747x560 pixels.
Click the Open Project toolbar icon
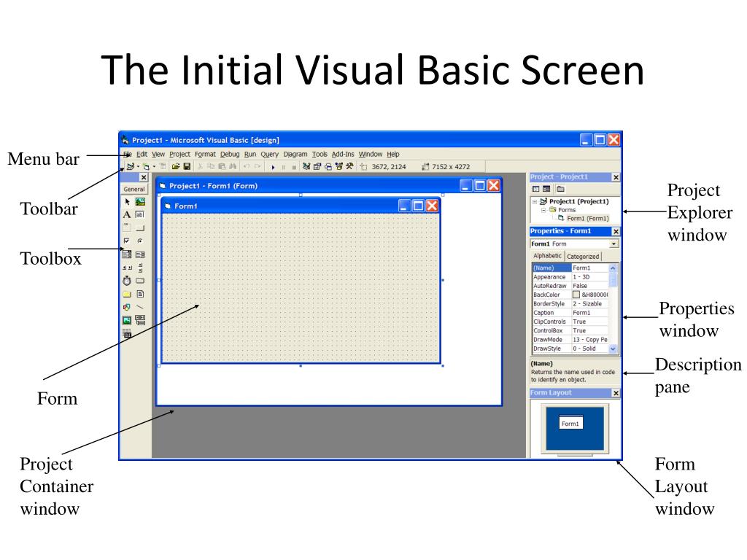tap(176, 166)
